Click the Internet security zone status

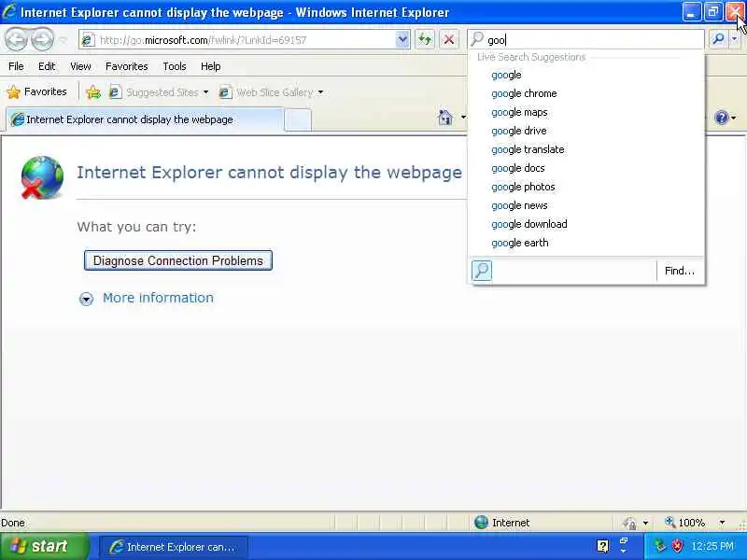pos(501,523)
